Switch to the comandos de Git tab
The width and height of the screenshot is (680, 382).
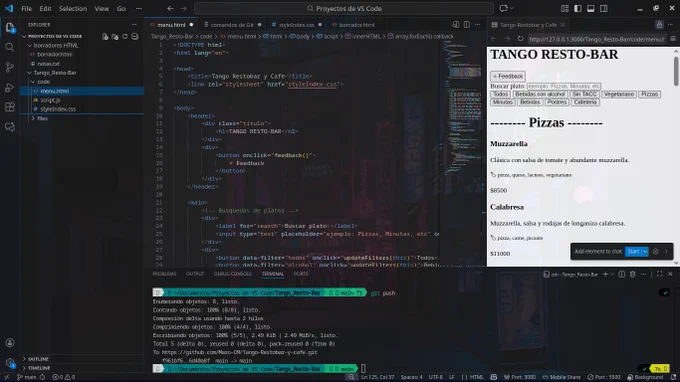tap(232, 25)
